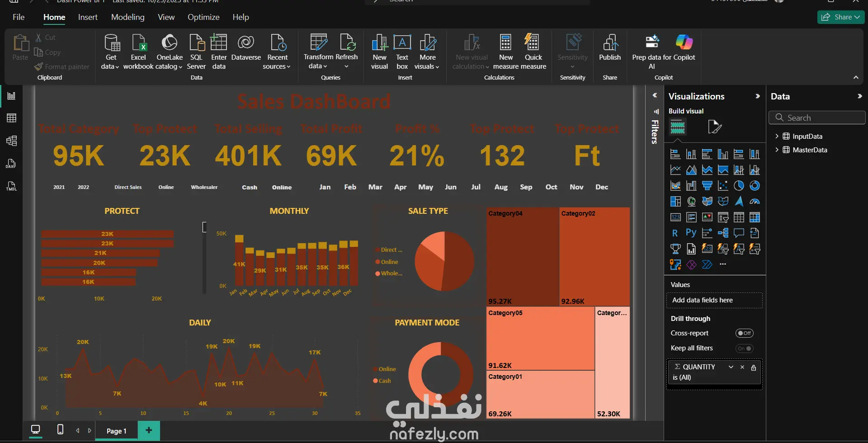Remove the QUANTITY filter
Screen dimensions: 868x443
[742, 367]
